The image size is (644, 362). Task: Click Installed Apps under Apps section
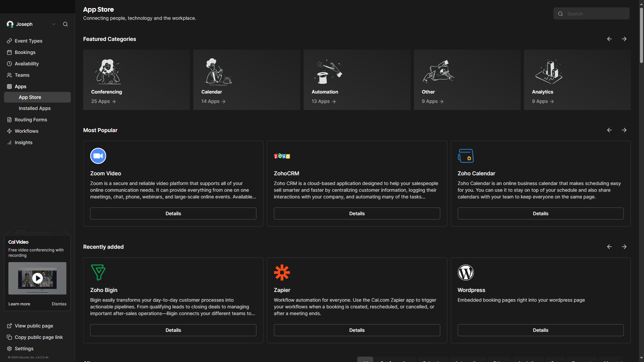35,108
